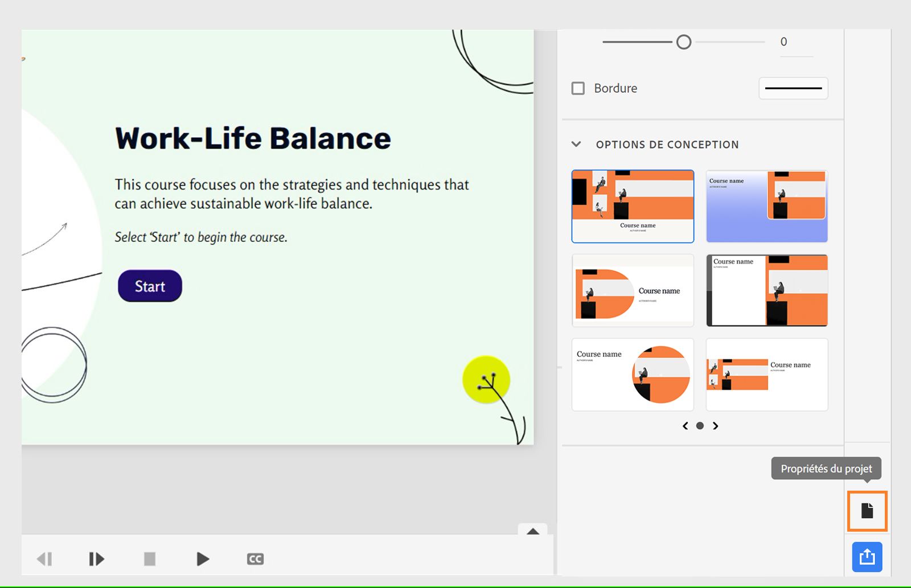Click the slider value field showing 0
Screen dimensions: 911x588
pos(796,42)
